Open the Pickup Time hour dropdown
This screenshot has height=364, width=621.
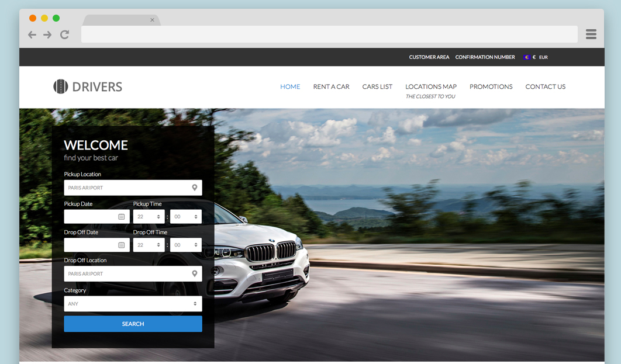tap(149, 217)
